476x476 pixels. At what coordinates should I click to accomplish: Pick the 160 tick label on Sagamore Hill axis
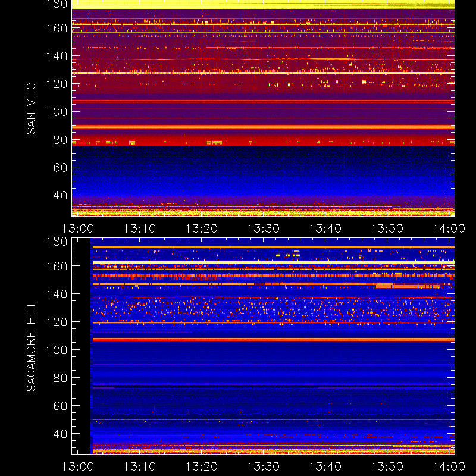point(57,266)
